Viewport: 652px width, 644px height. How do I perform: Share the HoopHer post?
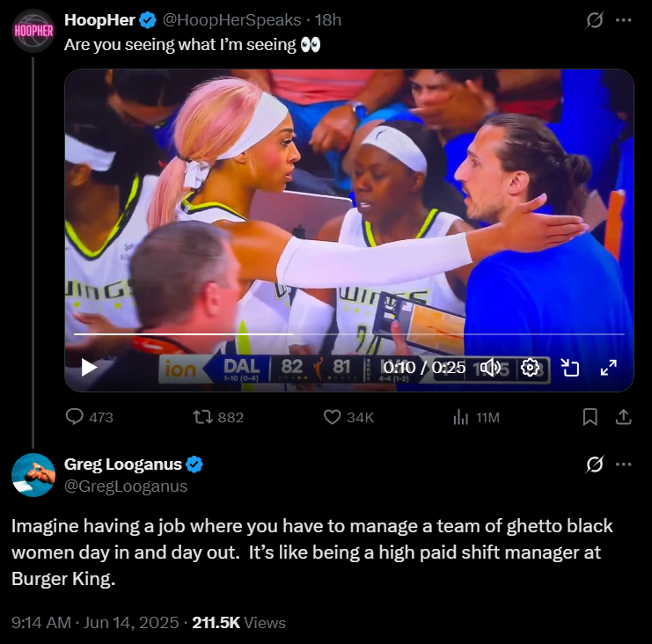coord(623,417)
